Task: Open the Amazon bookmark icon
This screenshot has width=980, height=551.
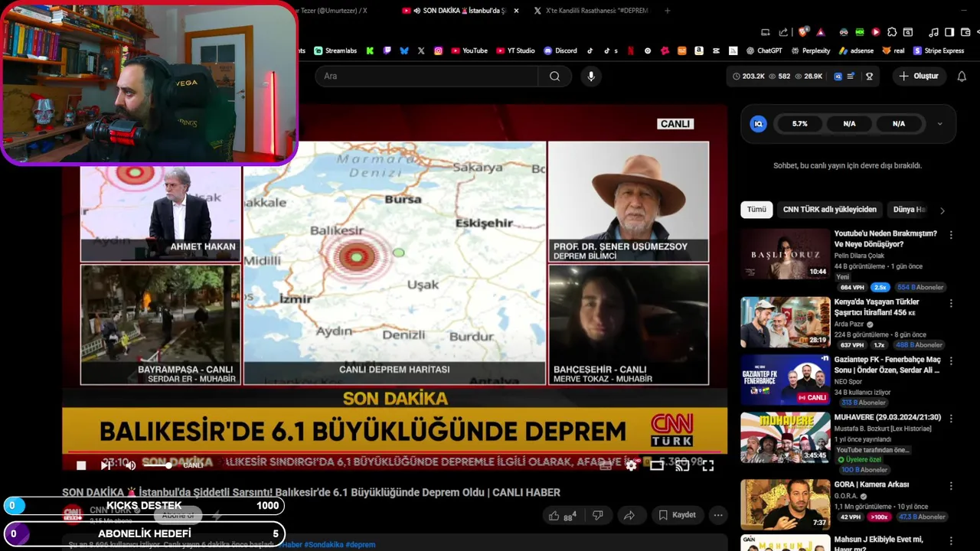Action: tap(698, 51)
